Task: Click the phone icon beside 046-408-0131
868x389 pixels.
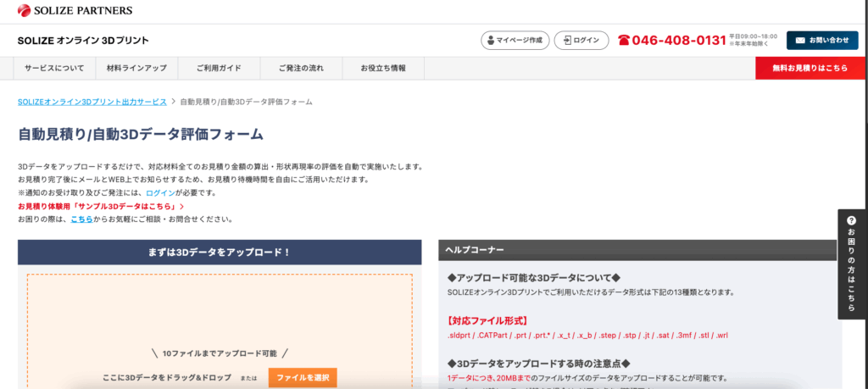Action: (624, 40)
